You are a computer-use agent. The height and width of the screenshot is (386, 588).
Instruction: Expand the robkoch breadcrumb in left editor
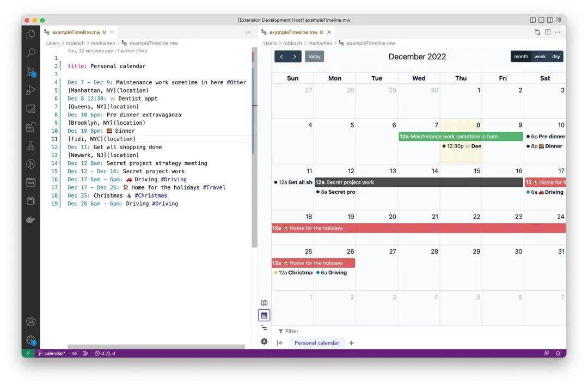(75, 43)
